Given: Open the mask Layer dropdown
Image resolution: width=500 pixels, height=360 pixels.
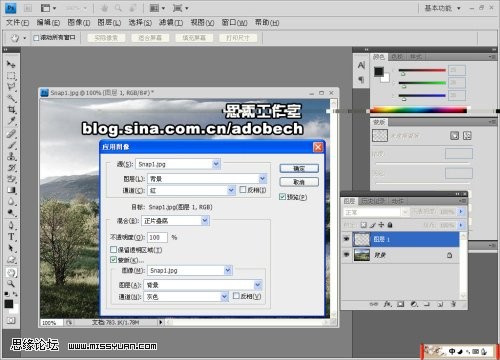Looking at the screenshot, I should point(203,285).
